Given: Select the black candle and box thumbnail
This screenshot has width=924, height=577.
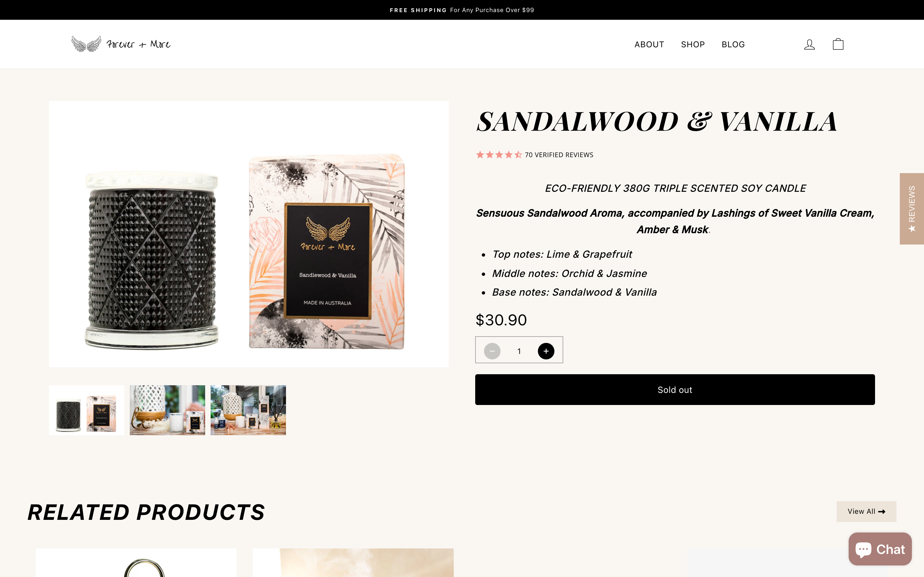Looking at the screenshot, I should coord(87,410).
